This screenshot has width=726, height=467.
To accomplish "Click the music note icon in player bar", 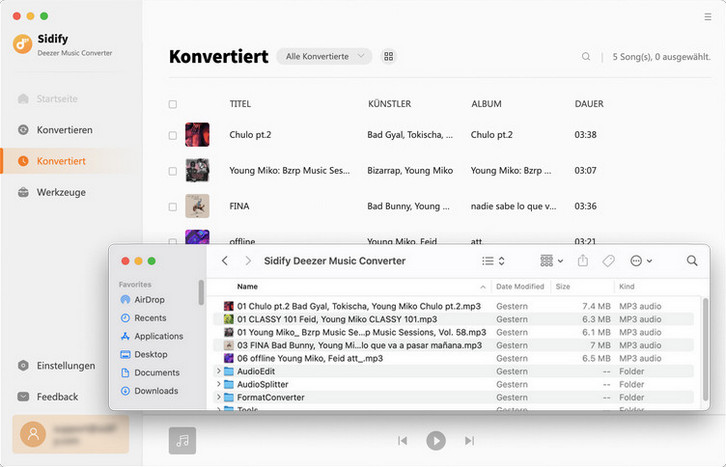I will [x=182, y=441].
